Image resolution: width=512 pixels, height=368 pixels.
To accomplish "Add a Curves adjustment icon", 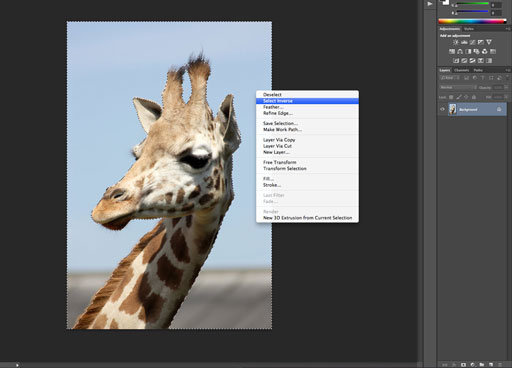I will [x=472, y=42].
